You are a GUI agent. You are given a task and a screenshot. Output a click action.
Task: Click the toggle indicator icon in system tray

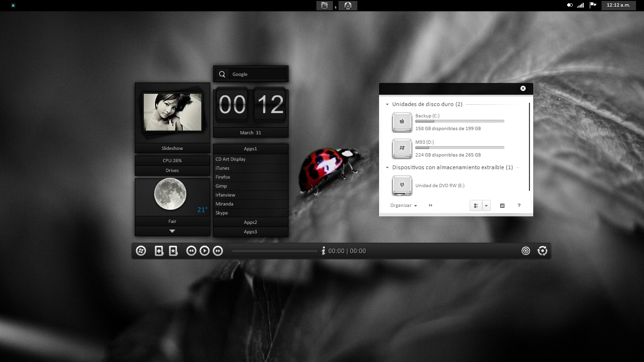pyautogui.click(x=570, y=5)
